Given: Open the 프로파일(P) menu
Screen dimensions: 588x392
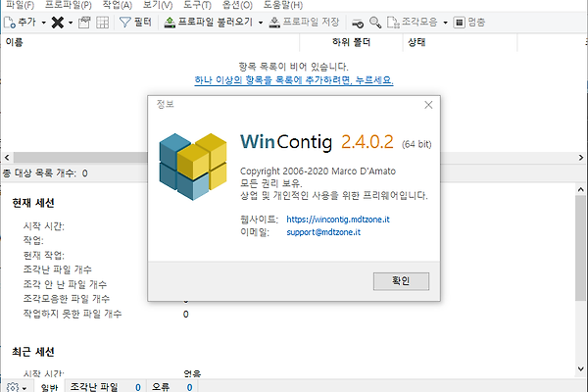Looking at the screenshot, I should (x=68, y=5).
